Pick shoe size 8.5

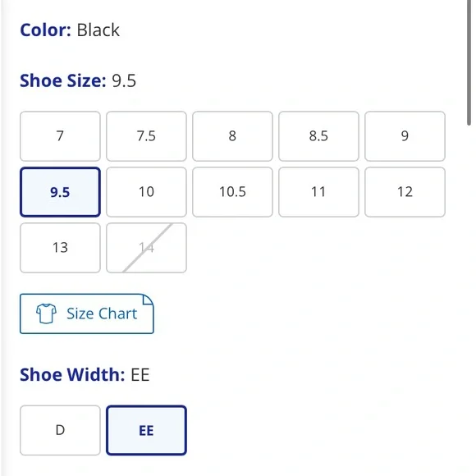tap(318, 136)
